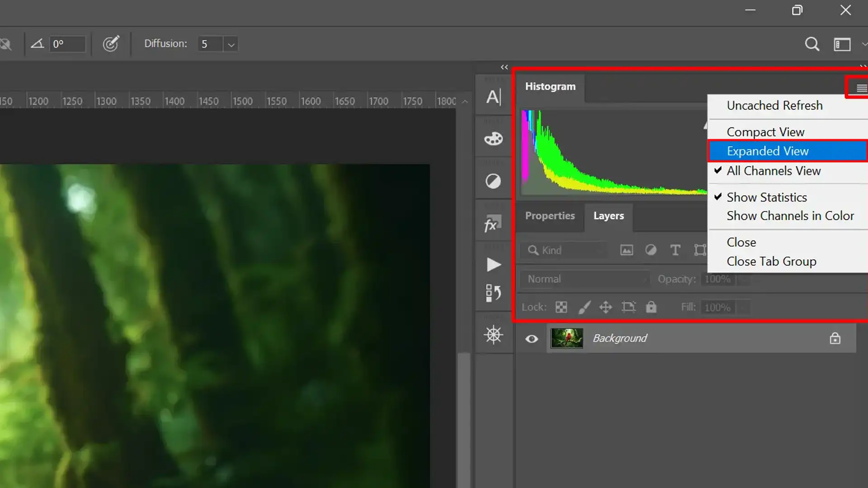
Task: Select the Adjustments panel icon
Action: (x=493, y=181)
